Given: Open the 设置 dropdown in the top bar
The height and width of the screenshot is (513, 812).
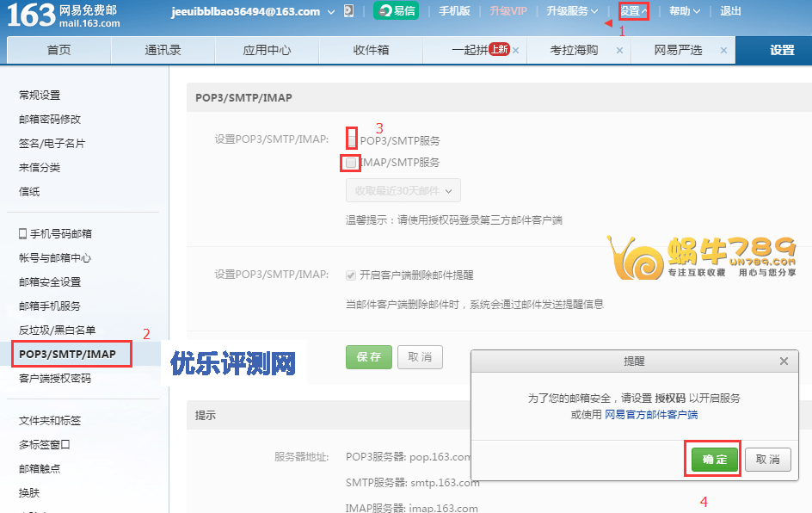Looking at the screenshot, I should pyautogui.click(x=634, y=11).
